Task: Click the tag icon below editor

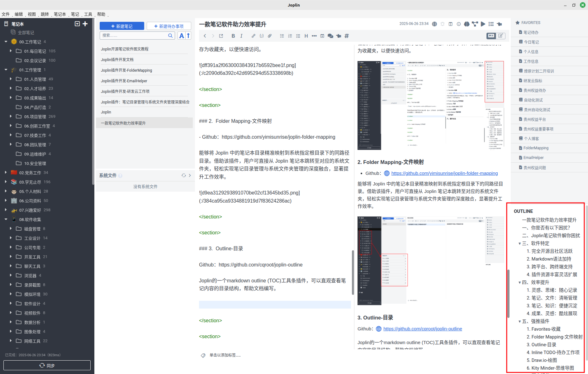Action: click(203, 355)
